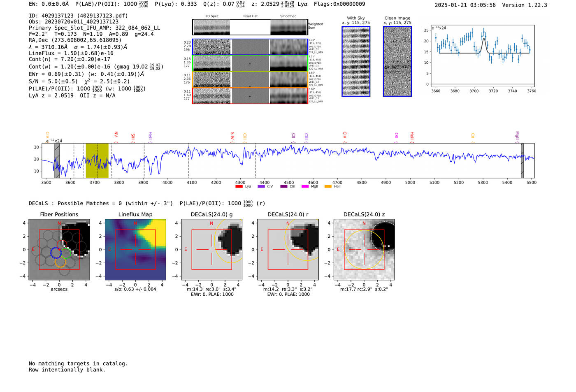Click the 2D Spec column header
Viewport: 576px width, 392px height.
[212, 16]
